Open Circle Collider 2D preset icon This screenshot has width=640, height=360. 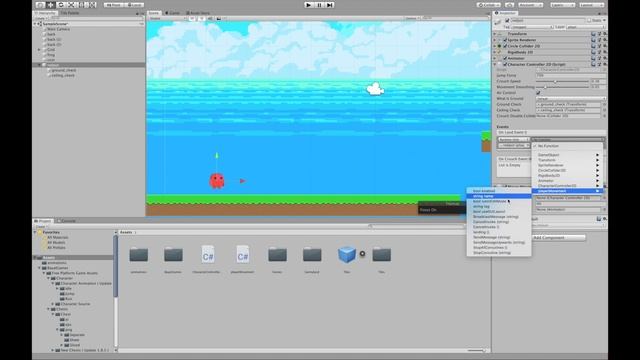[599, 46]
